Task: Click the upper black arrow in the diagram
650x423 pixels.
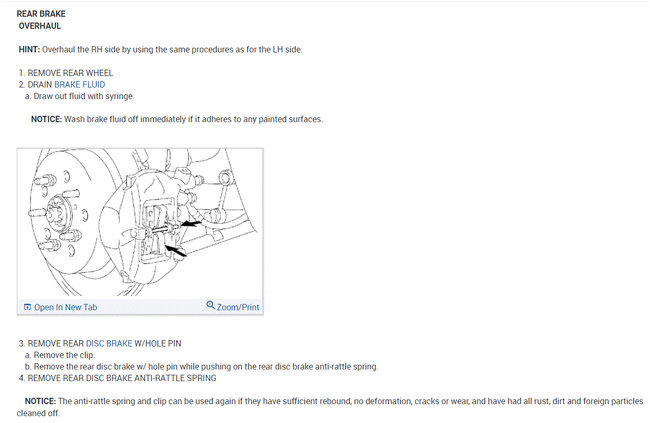Action: [x=191, y=224]
